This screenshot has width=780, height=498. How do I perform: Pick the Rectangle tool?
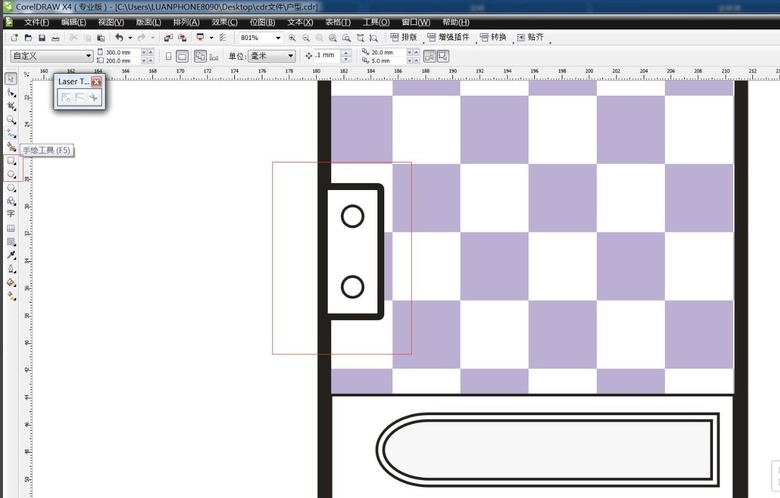point(11,160)
